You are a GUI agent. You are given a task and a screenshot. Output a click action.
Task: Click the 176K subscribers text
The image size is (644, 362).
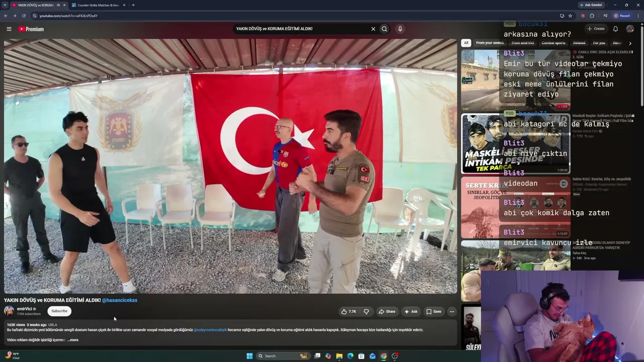coord(29,314)
